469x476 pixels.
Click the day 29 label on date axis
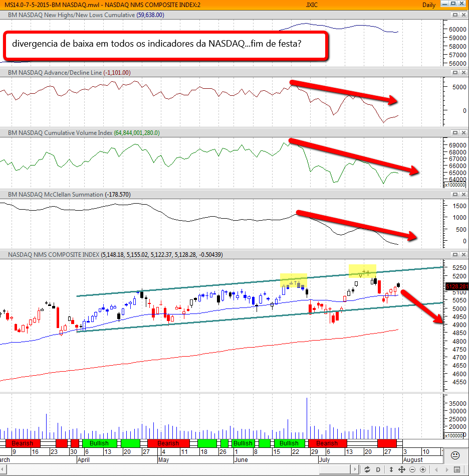(314, 452)
